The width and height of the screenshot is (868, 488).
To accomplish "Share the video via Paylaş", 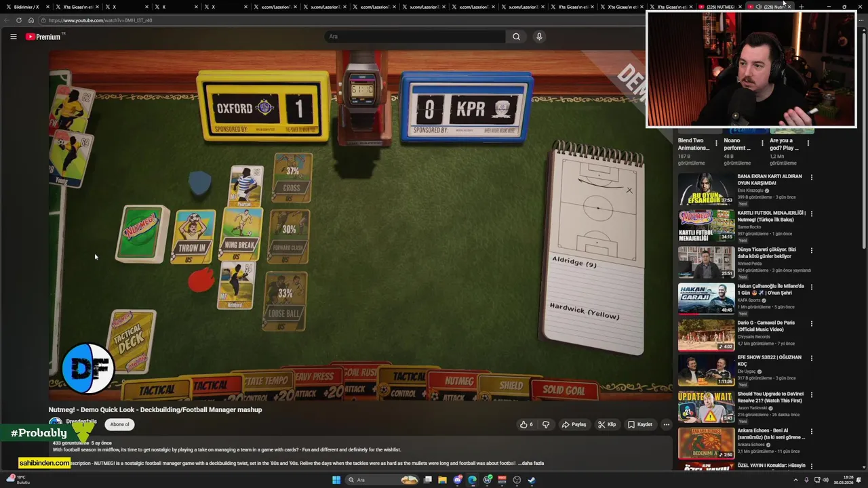I will pos(574,425).
